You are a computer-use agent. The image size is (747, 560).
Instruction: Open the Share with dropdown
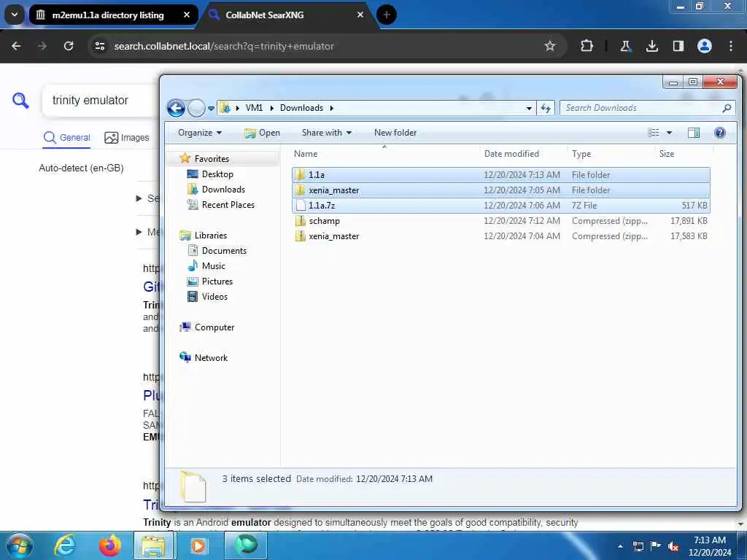point(326,133)
